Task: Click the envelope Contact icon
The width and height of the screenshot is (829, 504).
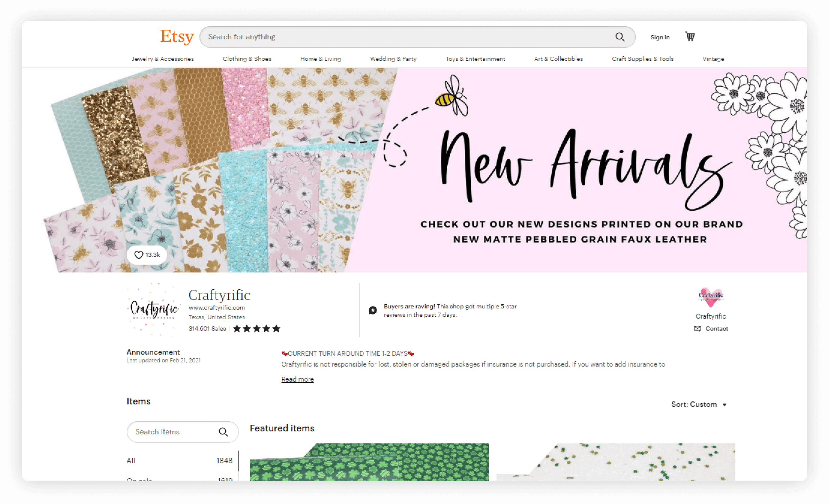Action: (698, 329)
